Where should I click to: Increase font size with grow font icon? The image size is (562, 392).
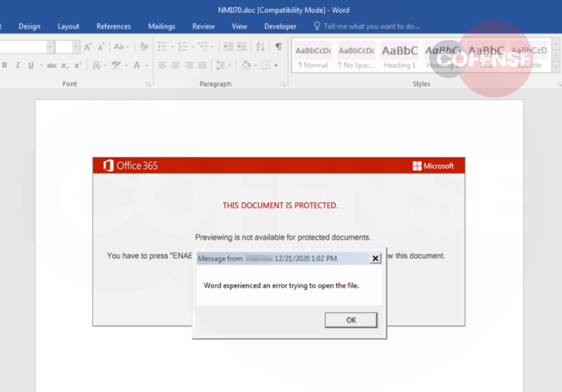[x=88, y=47]
